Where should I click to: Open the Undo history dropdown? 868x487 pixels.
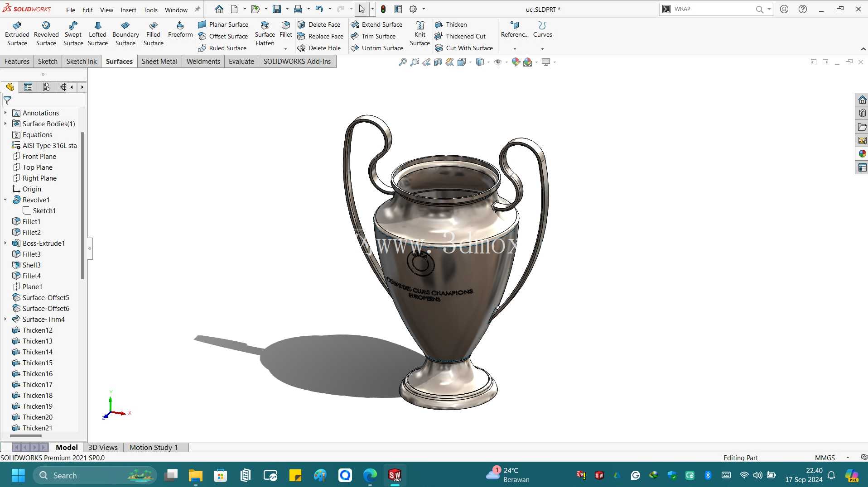click(330, 9)
